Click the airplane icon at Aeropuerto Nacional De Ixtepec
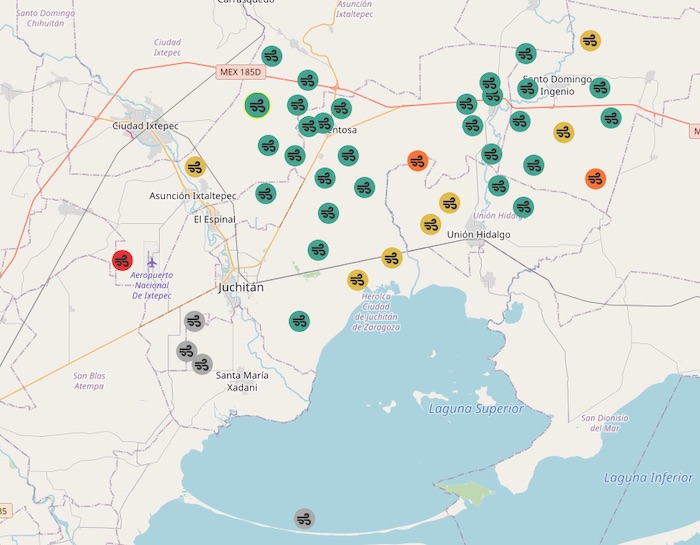The height and width of the screenshot is (545, 700). click(x=152, y=262)
